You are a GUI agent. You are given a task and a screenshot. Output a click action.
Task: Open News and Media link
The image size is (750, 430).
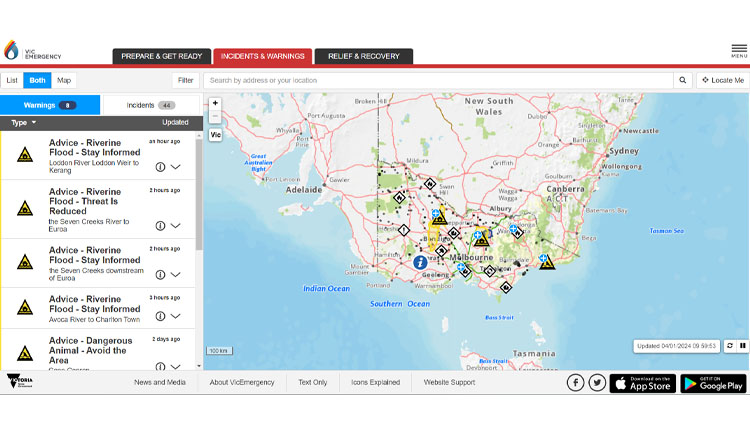pos(160,383)
